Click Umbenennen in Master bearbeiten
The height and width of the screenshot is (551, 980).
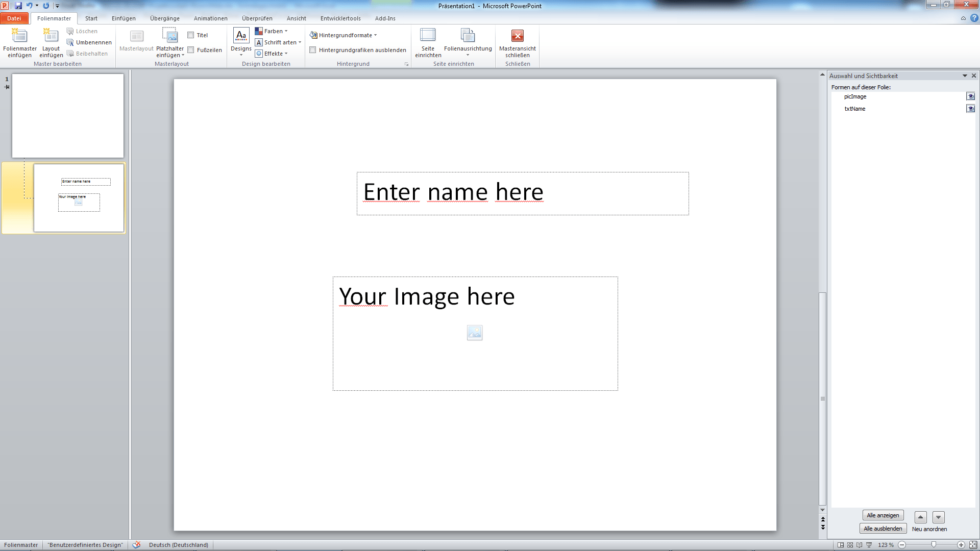[x=89, y=42]
